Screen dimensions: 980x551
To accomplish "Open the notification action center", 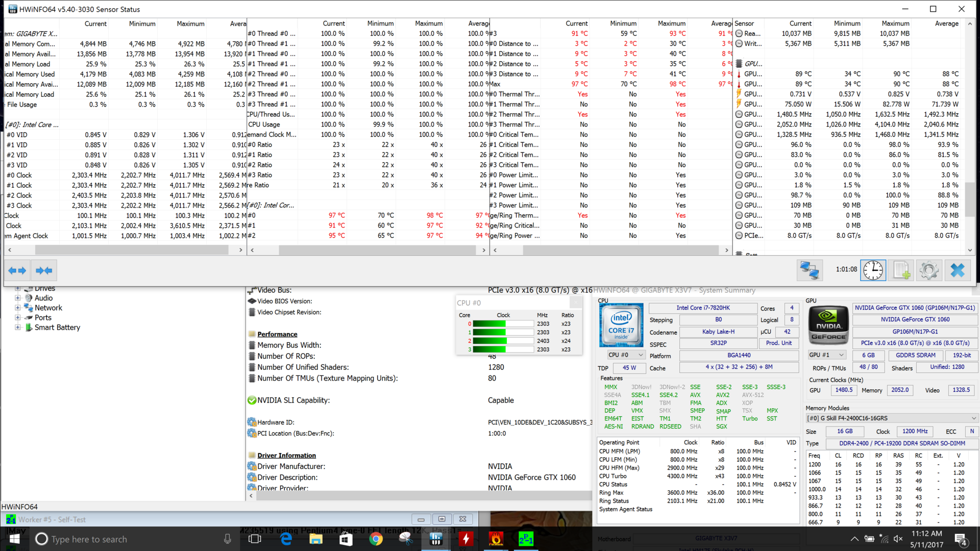I will (x=960, y=539).
